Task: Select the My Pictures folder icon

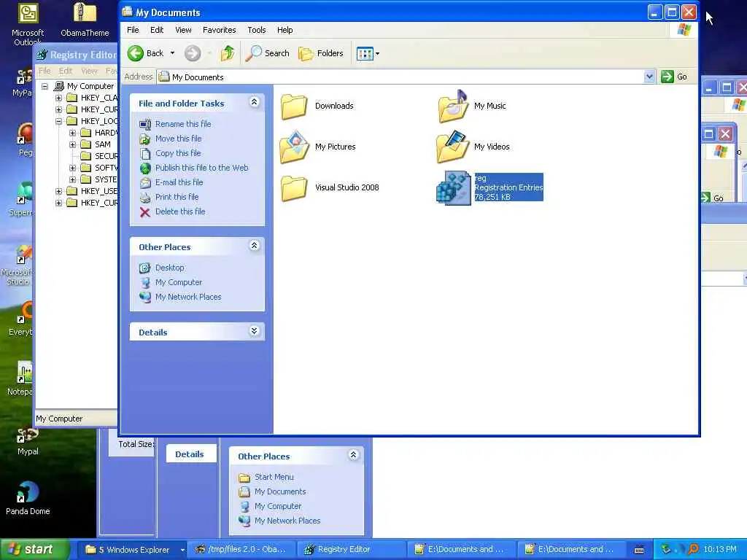Action: (x=294, y=147)
